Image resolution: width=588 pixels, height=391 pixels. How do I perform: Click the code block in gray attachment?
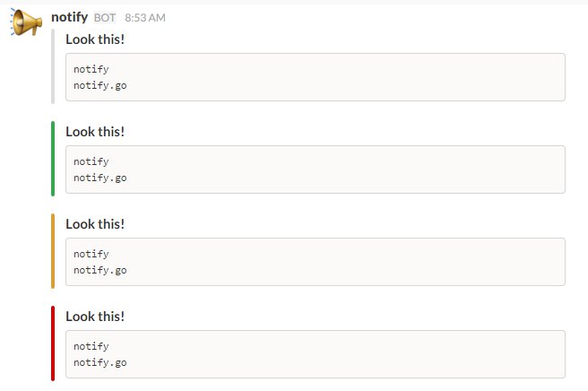click(315, 77)
